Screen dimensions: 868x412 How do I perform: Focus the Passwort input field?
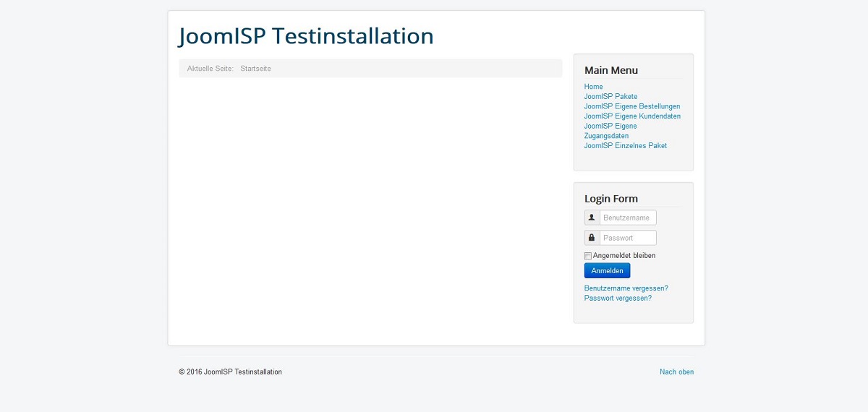(x=628, y=238)
